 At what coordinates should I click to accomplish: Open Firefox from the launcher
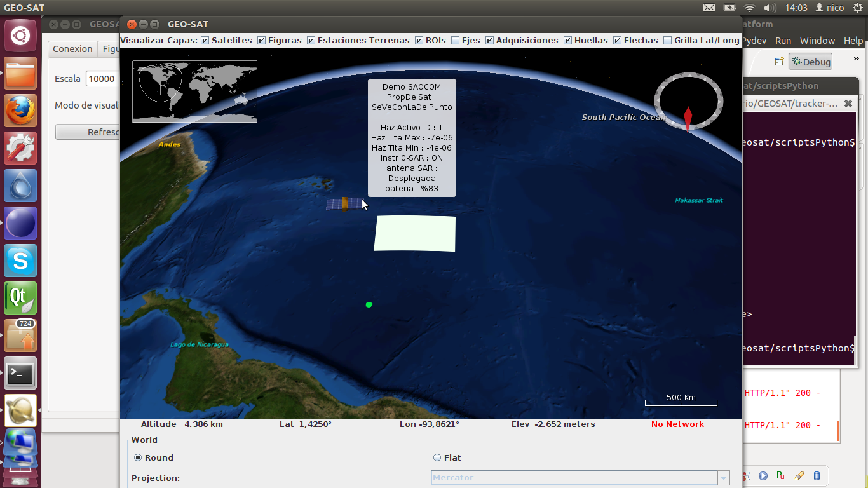(20, 111)
